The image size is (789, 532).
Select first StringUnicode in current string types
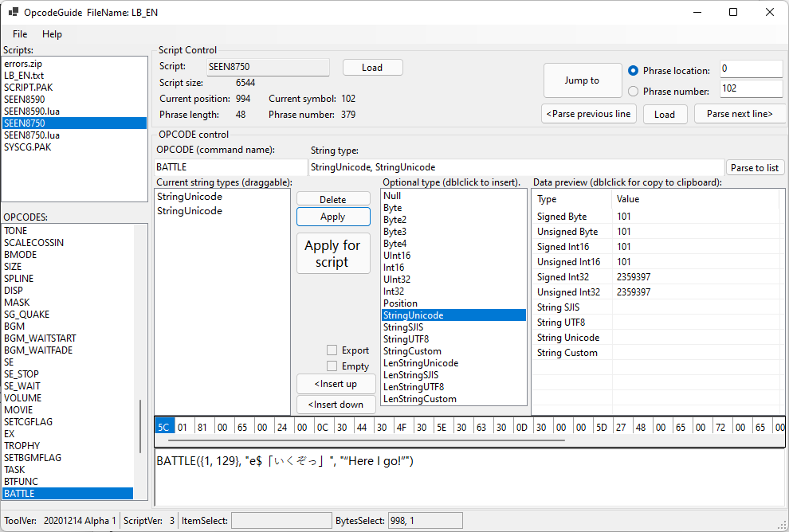click(x=222, y=197)
